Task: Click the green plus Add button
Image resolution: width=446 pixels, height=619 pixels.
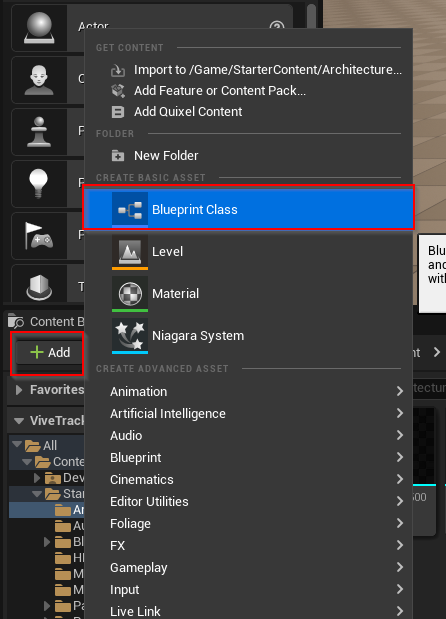Action: coord(50,352)
